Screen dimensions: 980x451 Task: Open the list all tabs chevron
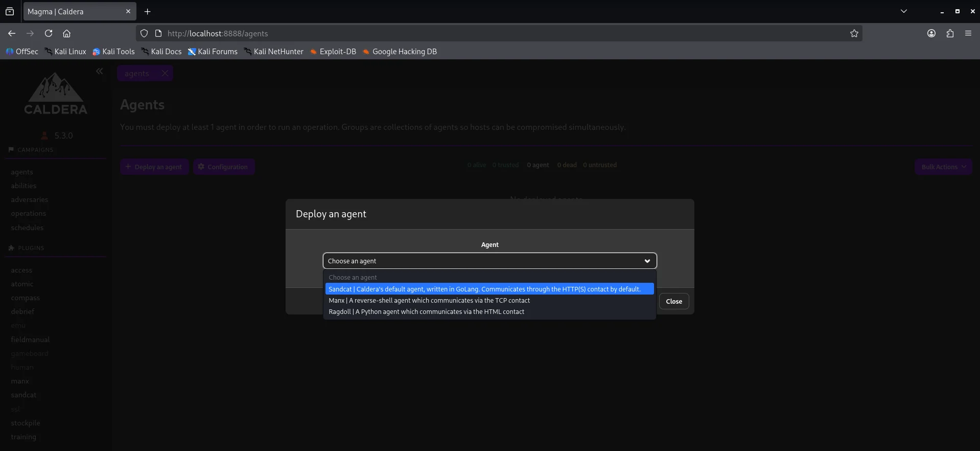(903, 11)
